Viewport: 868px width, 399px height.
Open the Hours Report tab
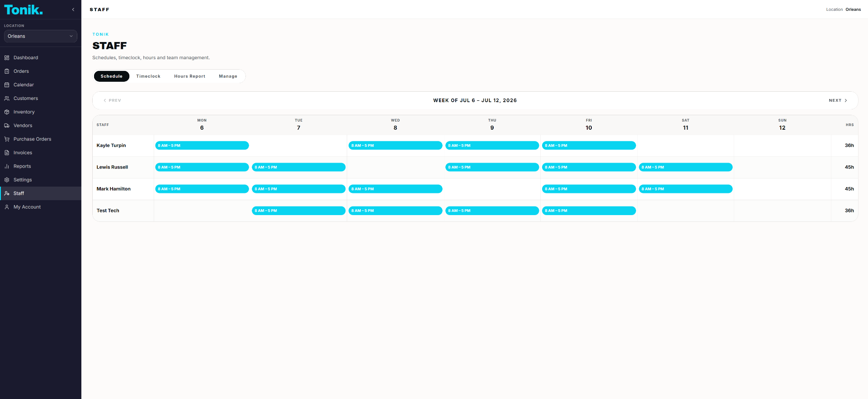point(189,76)
